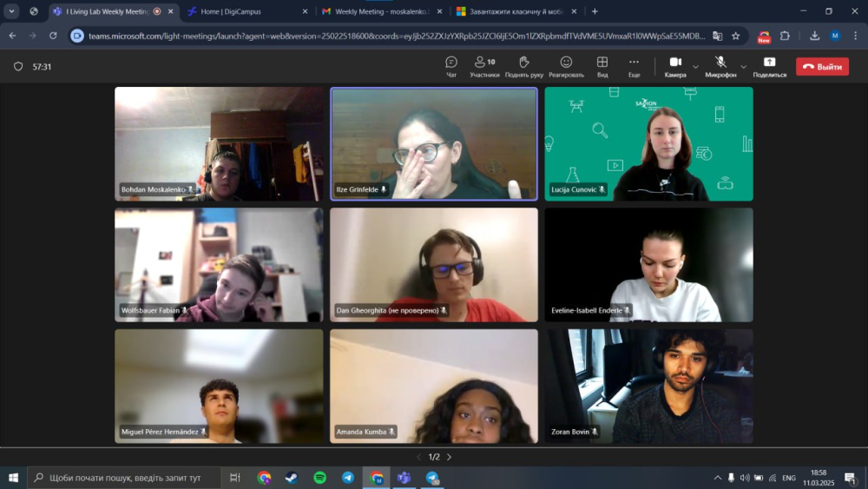Select Lucija Cunovic's video tile
The width and height of the screenshot is (868, 489).
click(648, 143)
